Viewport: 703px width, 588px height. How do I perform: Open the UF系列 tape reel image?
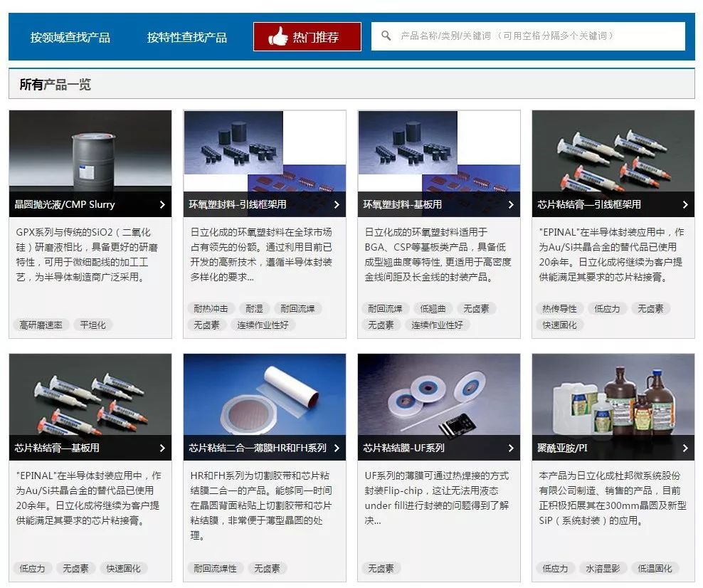439,394
